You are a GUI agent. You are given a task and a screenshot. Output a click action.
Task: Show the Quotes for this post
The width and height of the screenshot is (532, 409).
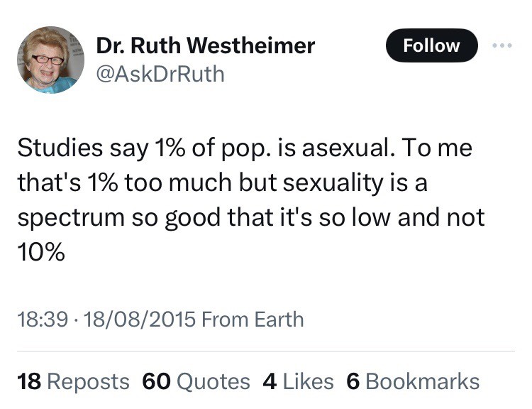click(x=212, y=381)
